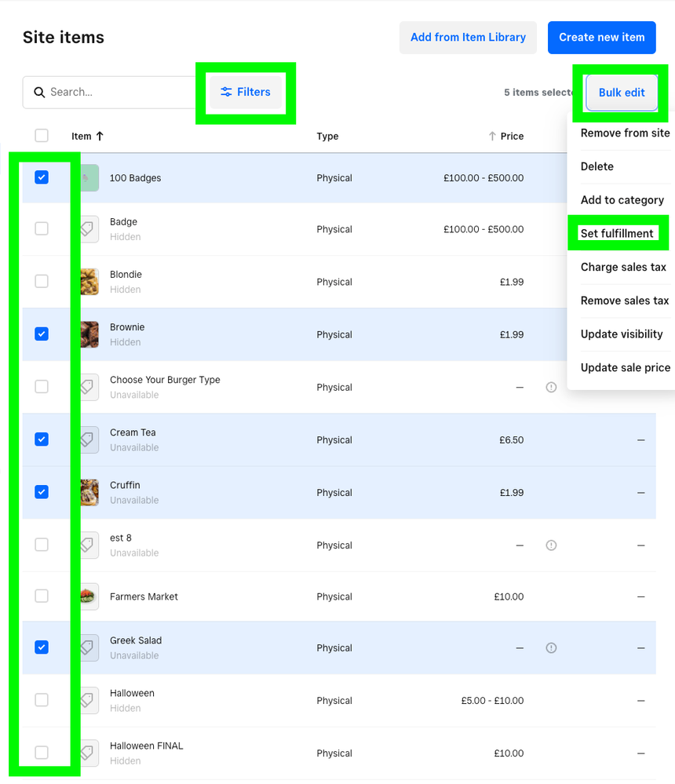
Task: Click the Cruffin item thumbnail image
Action: point(89,493)
